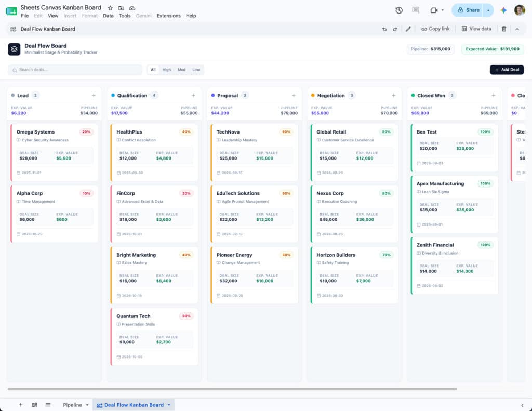Collapse the canvas toolbar chevron

[517, 29]
